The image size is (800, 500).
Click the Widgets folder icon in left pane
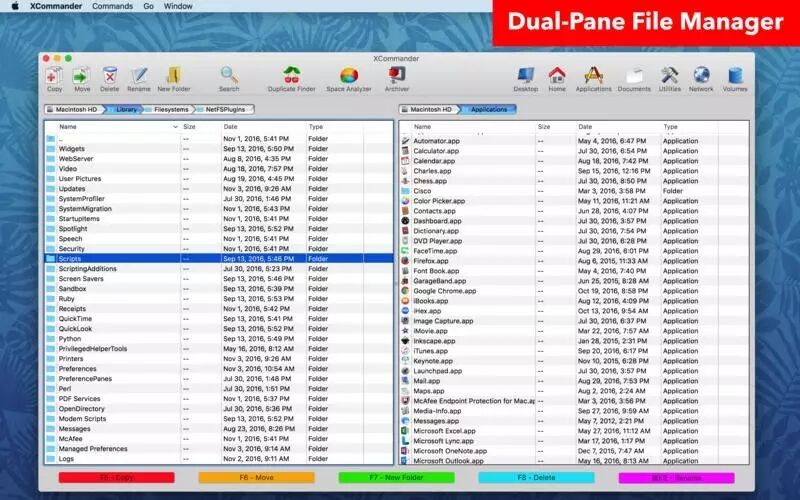click(51, 148)
